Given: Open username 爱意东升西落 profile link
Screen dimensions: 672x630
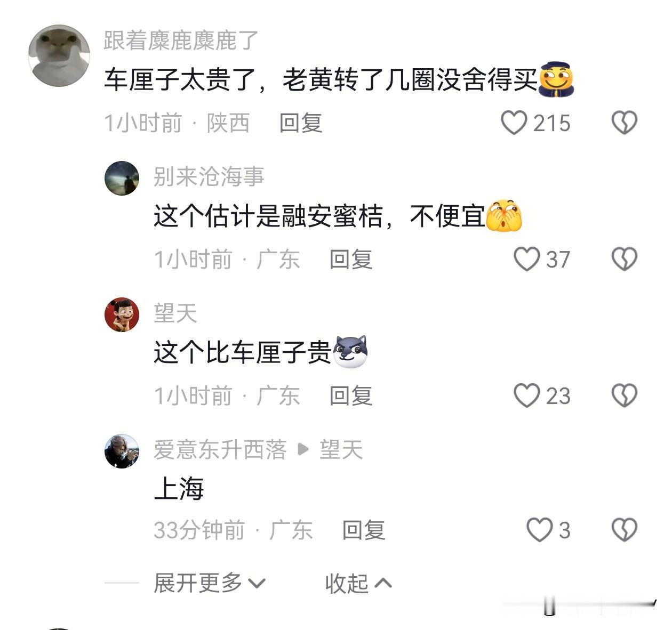Looking at the screenshot, I should point(220,450).
